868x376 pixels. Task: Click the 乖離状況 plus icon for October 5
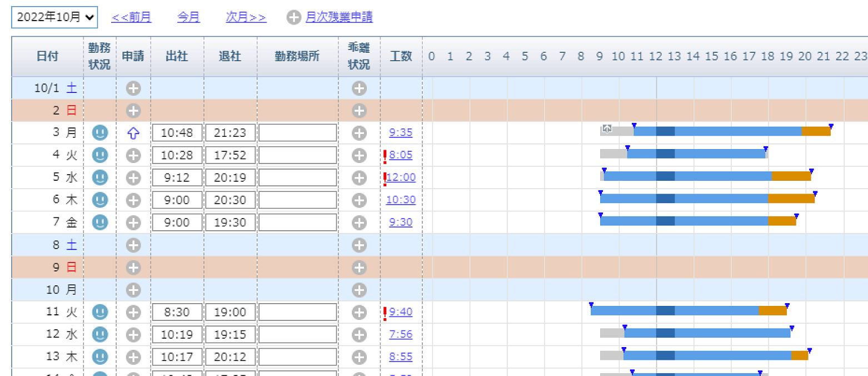[358, 177]
